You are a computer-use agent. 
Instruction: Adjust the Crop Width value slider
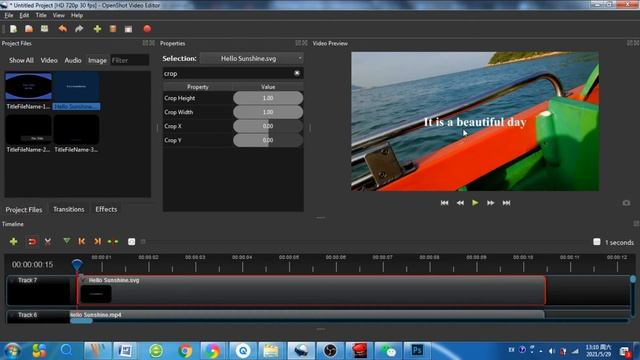[x=268, y=112]
